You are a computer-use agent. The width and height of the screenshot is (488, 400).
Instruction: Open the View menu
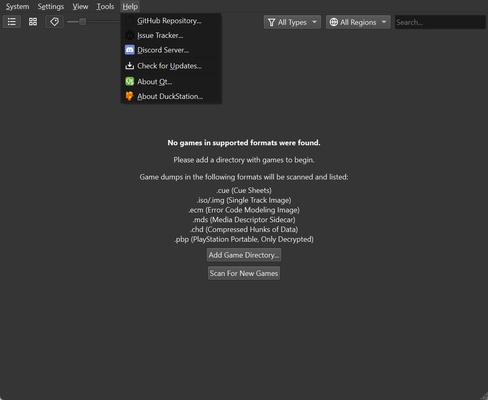(80, 6)
